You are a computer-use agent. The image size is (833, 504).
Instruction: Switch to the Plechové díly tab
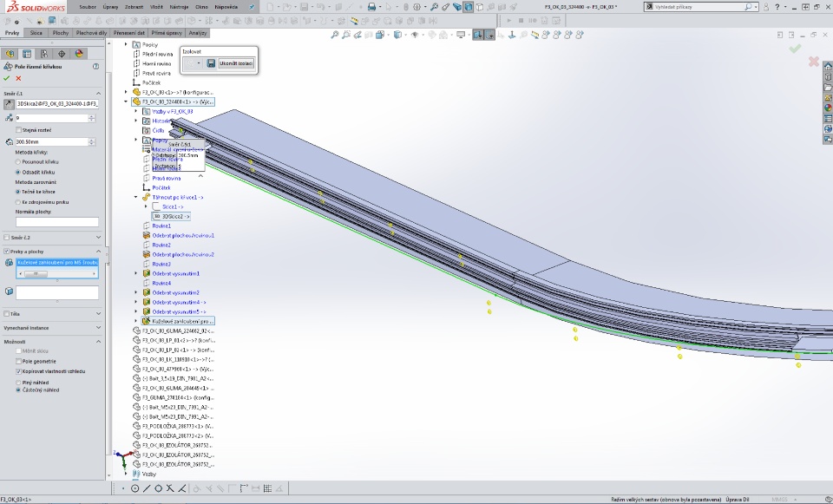pyautogui.click(x=91, y=33)
